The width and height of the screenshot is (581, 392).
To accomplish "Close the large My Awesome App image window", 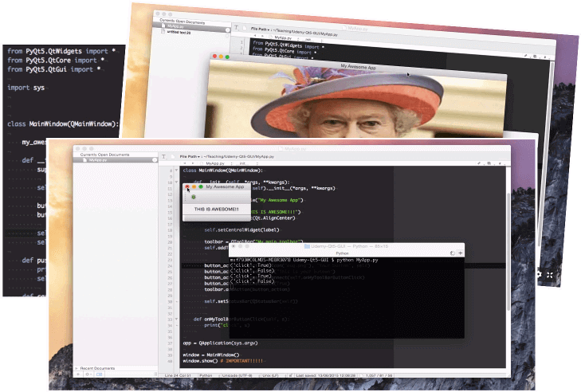I will (214, 57).
